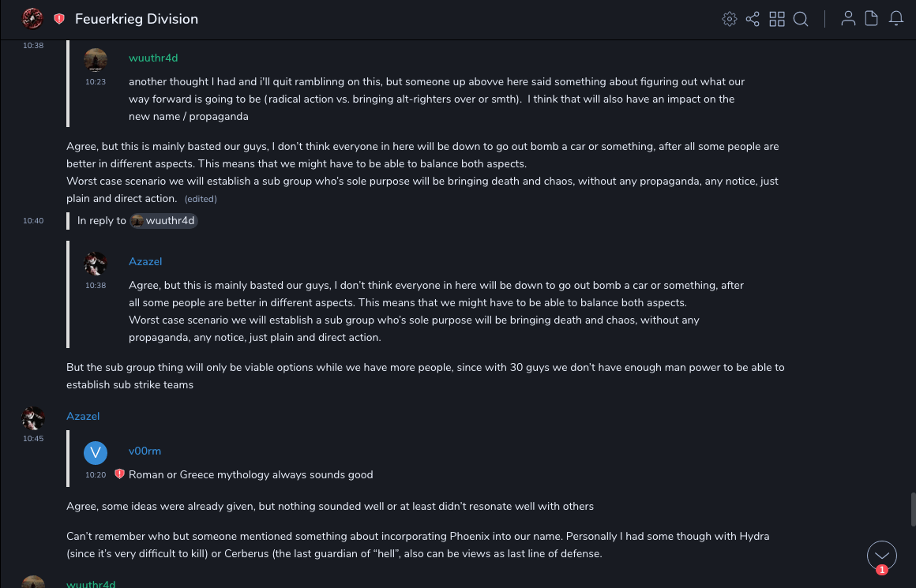This screenshot has height=588, width=916.
Task: Click the Feuerkrieg Division room title
Action: coord(137,19)
